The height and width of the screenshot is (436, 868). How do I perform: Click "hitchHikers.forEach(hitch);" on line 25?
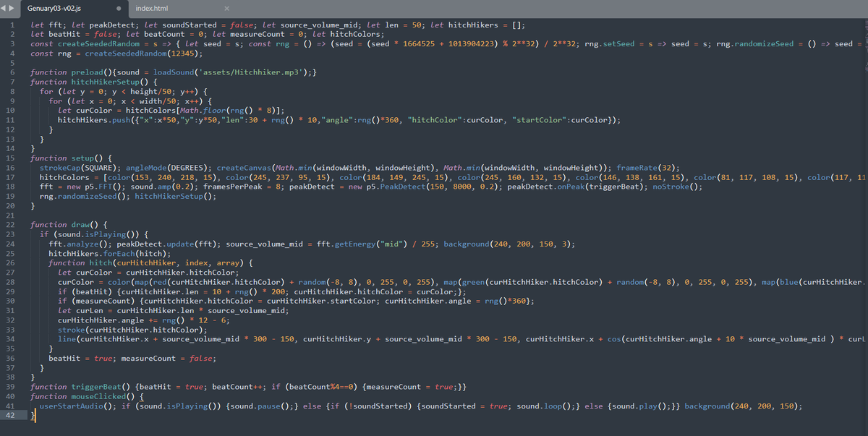110,253
